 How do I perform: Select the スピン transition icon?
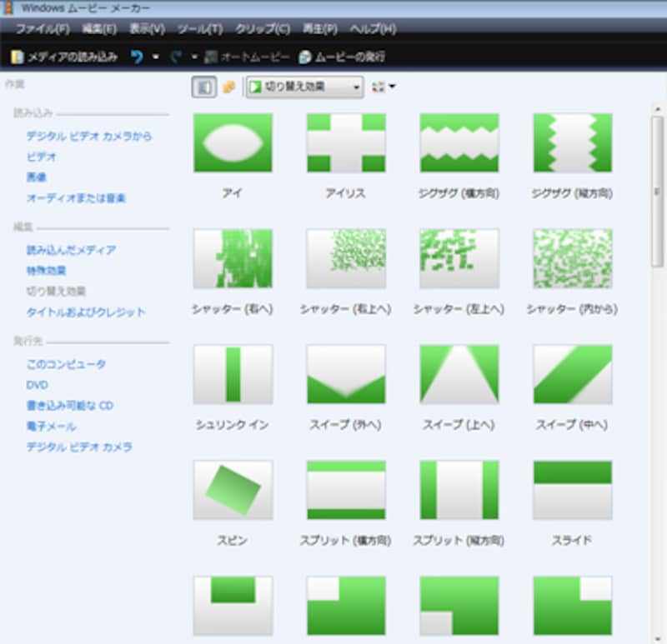pos(233,490)
